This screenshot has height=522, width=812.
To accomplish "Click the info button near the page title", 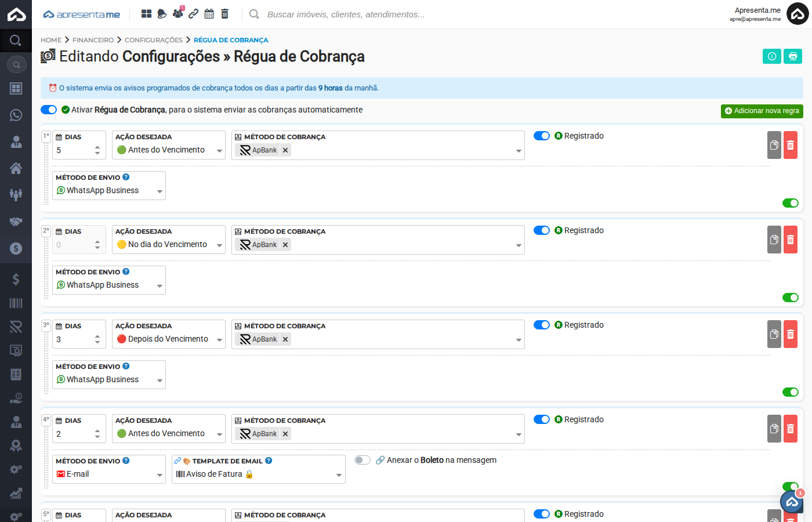I will tap(772, 56).
